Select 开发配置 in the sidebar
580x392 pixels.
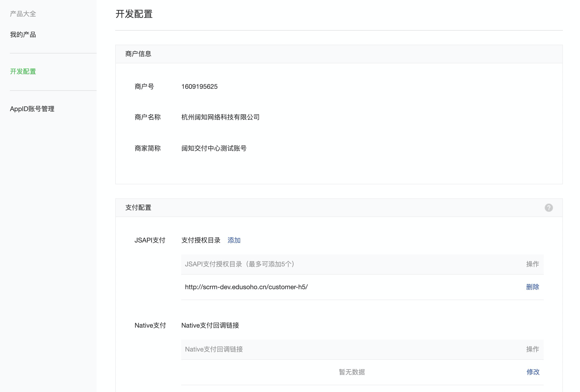pyautogui.click(x=23, y=71)
